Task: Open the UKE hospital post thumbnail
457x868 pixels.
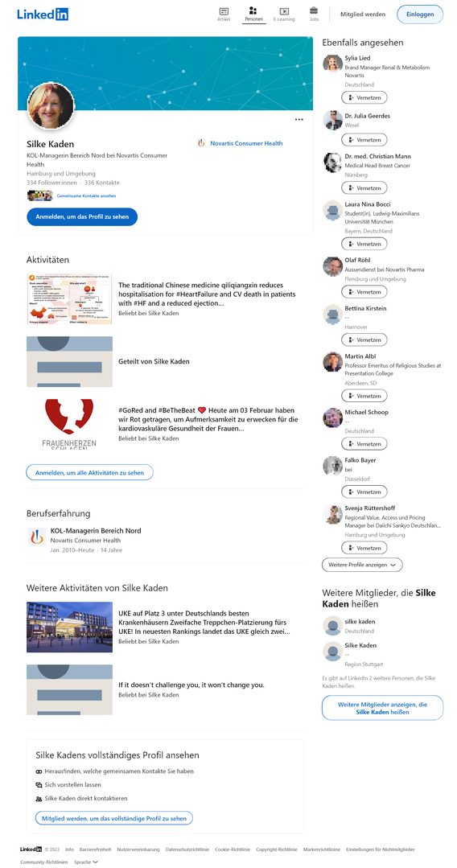Action: coord(69,627)
